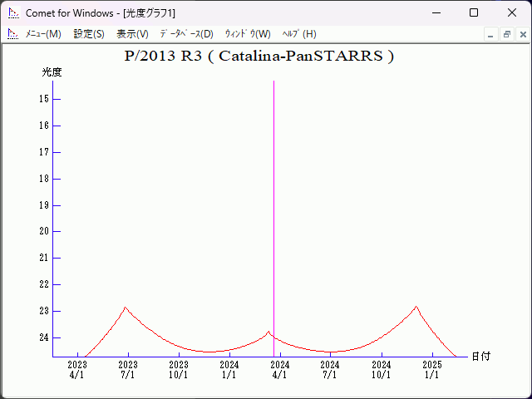532x399 pixels.
Task: Close the Comet for Windows application
Action: coord(512,13)
